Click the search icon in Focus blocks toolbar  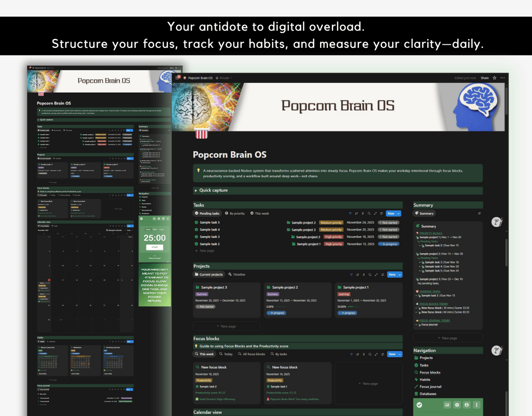[x=370, y=354]
